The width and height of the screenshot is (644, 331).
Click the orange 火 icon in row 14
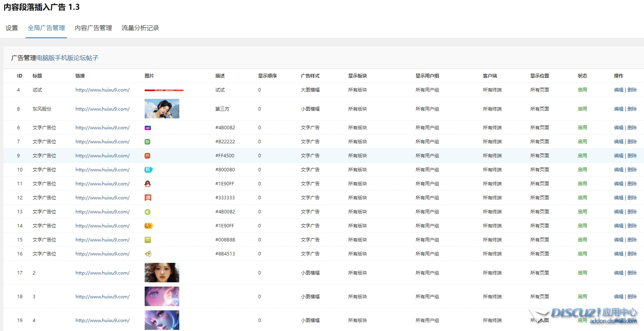149,226
